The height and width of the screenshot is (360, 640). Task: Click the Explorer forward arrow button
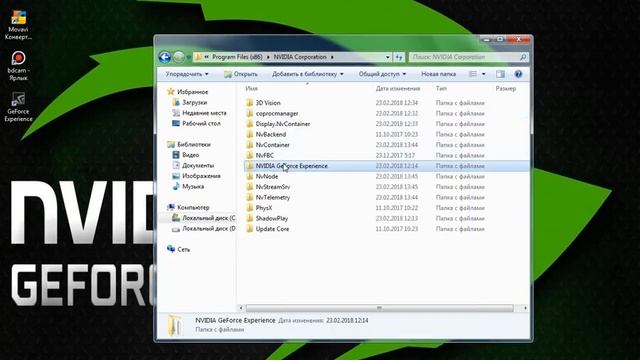pyautogui.click(x=178, y=57)
